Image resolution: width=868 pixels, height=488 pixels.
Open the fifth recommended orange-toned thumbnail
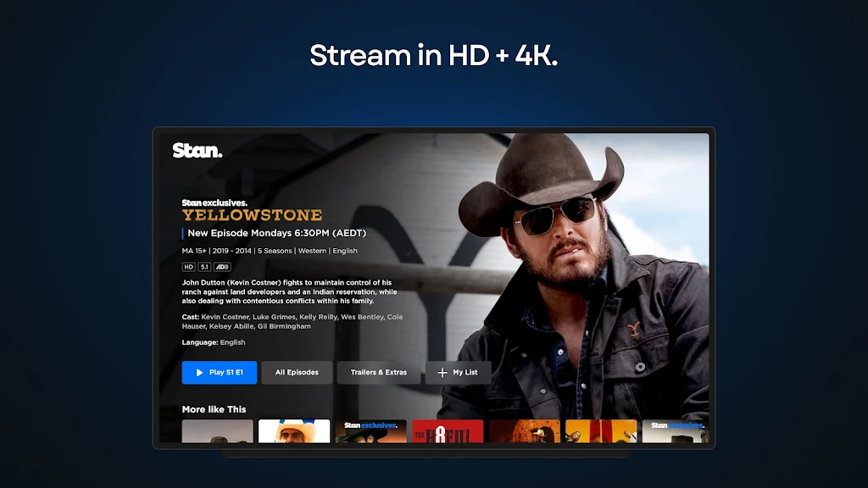point(524,431)
